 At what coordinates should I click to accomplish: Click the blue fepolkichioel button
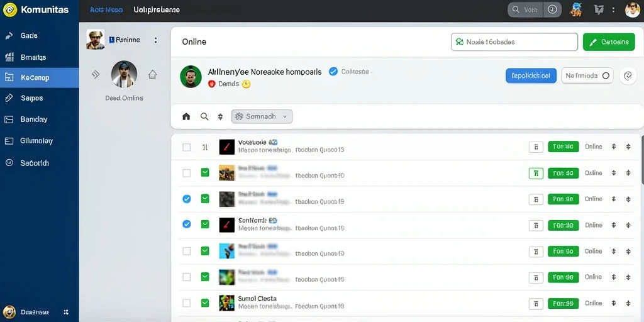[531, 75]
